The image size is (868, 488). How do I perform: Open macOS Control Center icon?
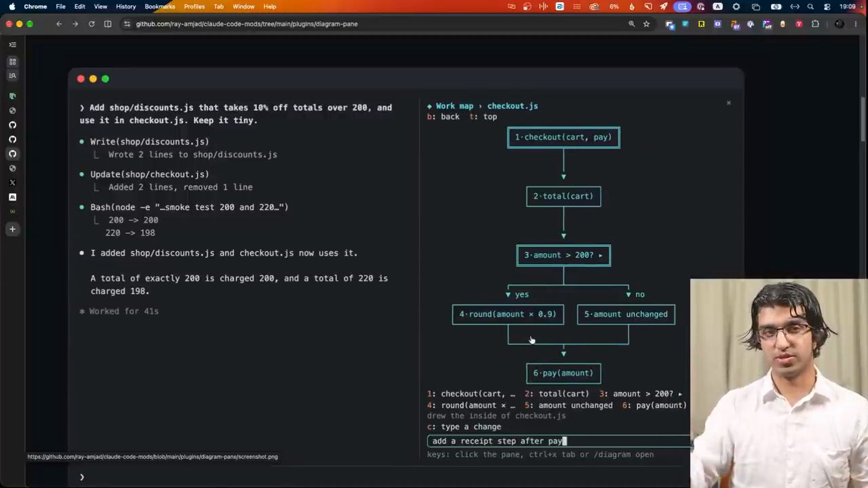click(827, 7)
